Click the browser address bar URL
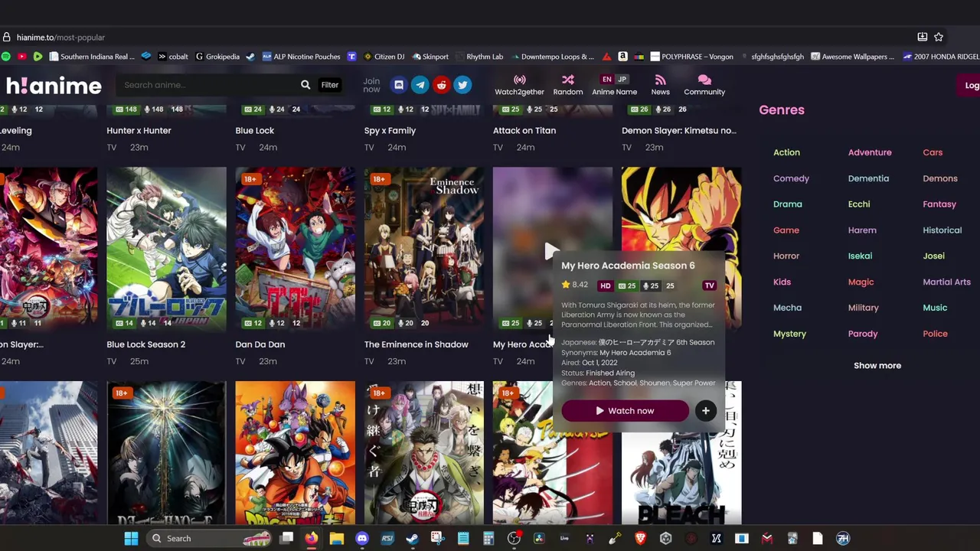The image size is (980, 551). pos(60,37)
